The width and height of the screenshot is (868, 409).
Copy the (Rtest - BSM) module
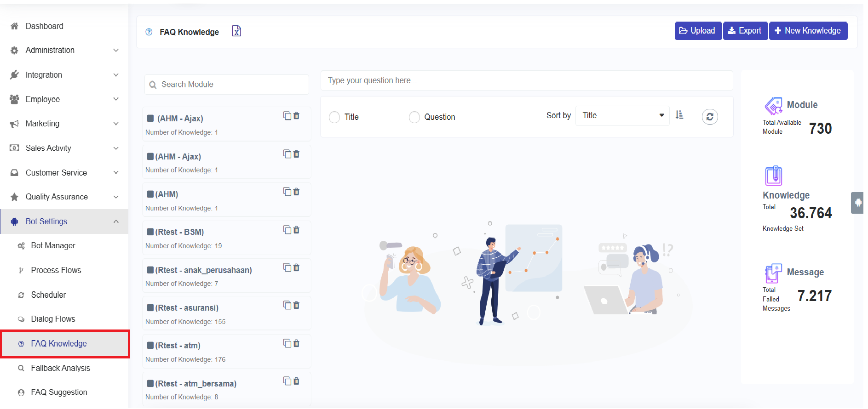(287, 229)
